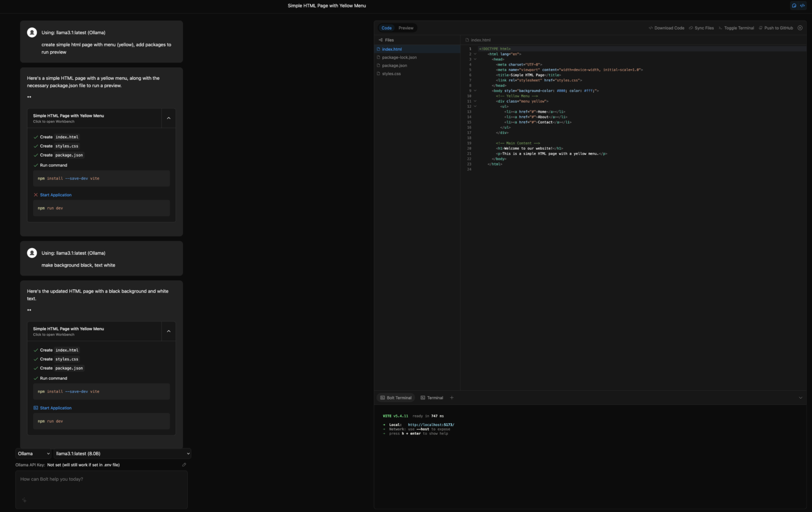Select the Bolt Terminal tab
This screenshot has height=512, width=812.
pos(395,397)
